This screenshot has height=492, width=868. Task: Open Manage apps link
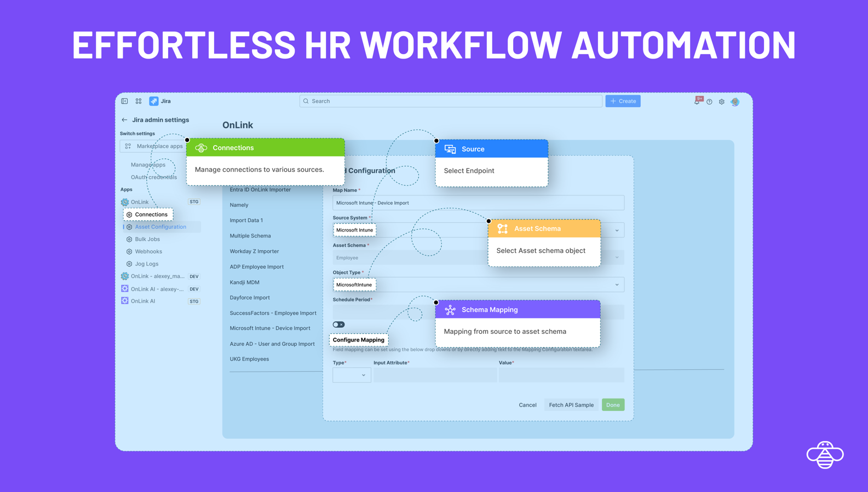(x=148, y=165)
